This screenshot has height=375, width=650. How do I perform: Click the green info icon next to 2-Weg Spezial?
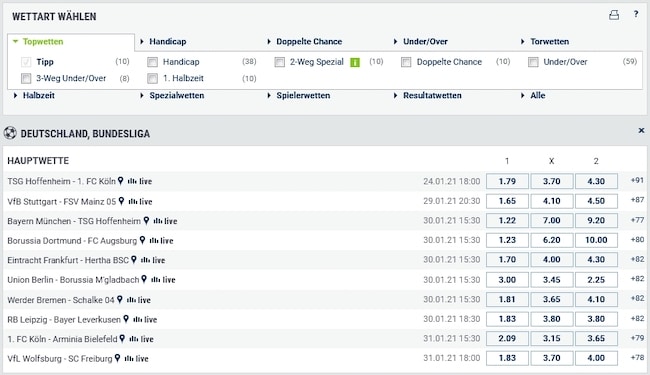[x=355, y=62]
